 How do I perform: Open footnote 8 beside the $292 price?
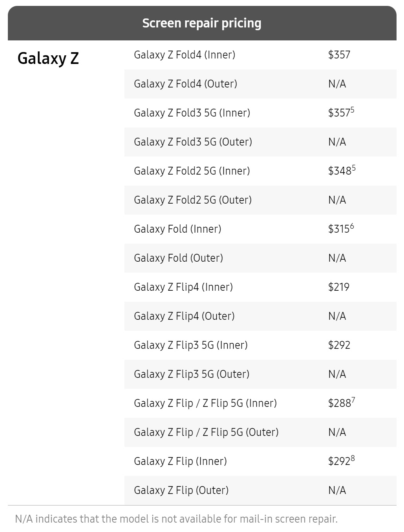pos(353,458)
